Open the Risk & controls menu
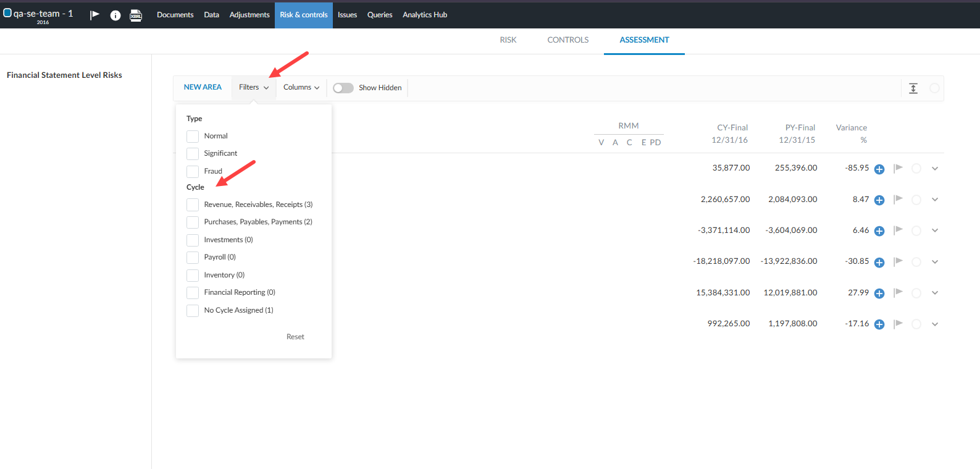 [304, 15]
